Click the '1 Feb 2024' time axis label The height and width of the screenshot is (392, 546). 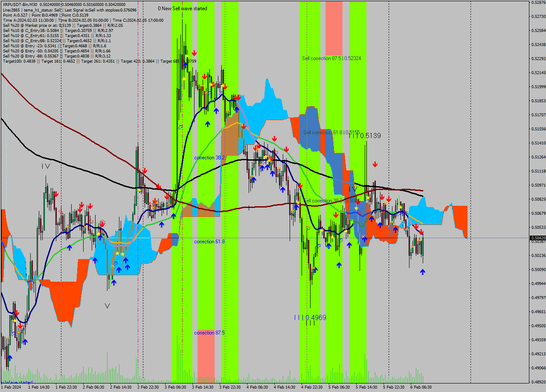coord(11,387)
